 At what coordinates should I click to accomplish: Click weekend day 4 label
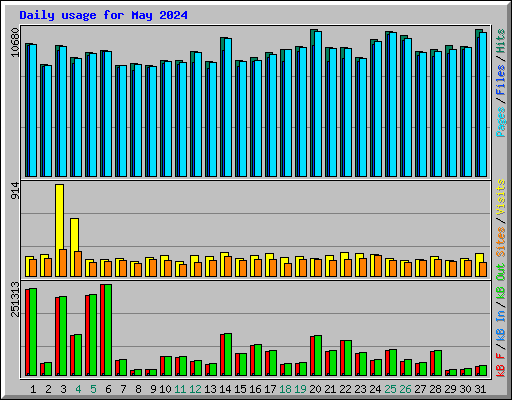click(x=78, y=389)
